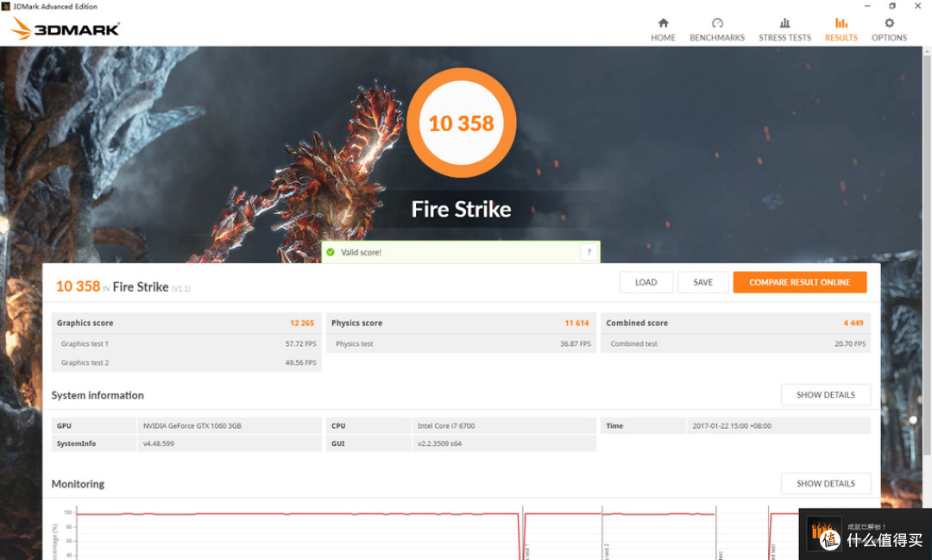The height and width of the screenshot is (560, 932).
Task: Click Compare Result Online
Action: point(799,282)
